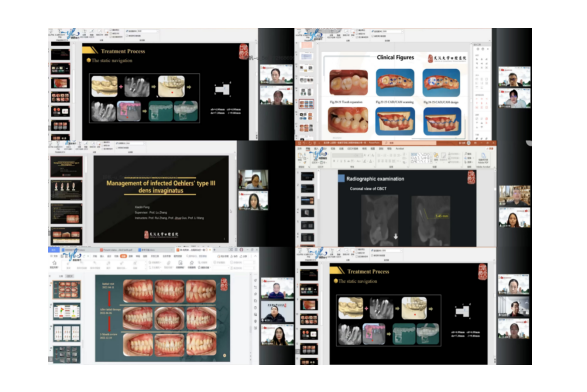Click the PDF document tab in WPS window

(x=118, y=250)
